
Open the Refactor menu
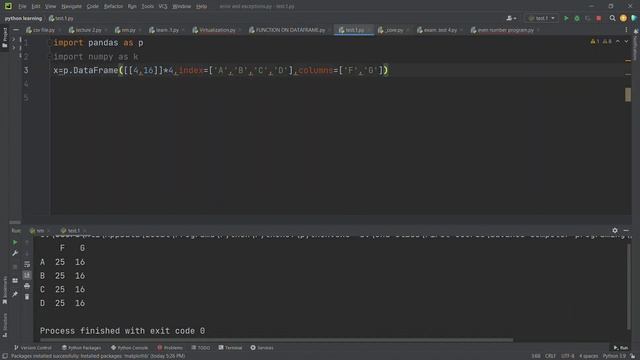tap(113, 7)
